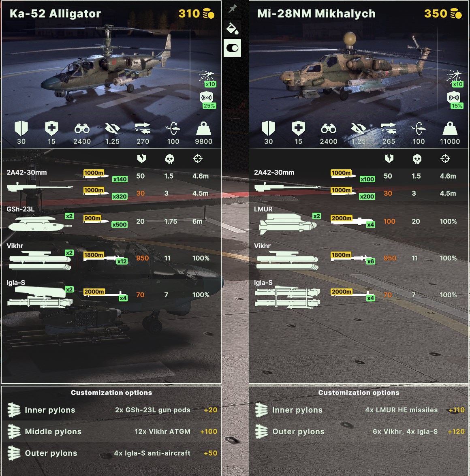The height and width of the screenshot is (476, 470).
Task: Click the Ka-52 optics binoculars icon
Action: point(82,129)
